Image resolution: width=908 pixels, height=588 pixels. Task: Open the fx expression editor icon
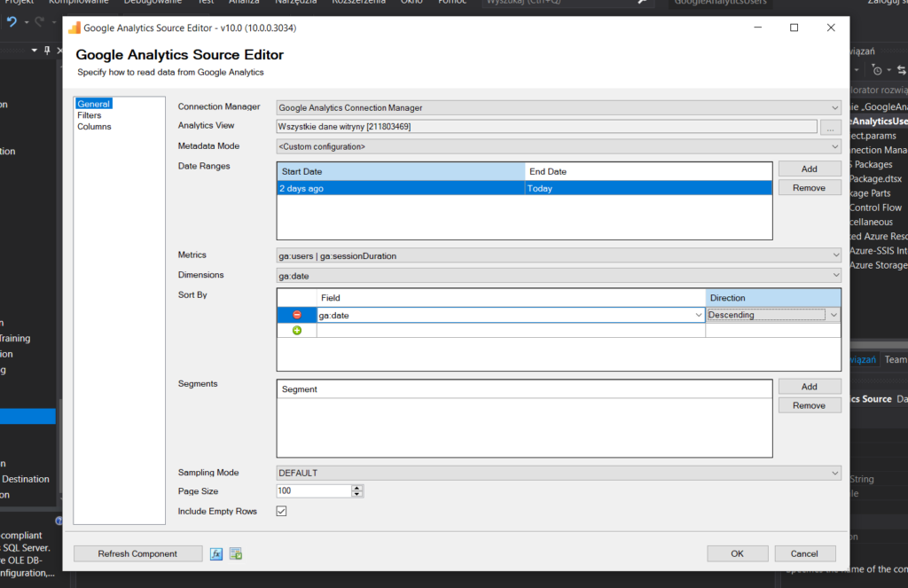click(x=216, y=553)
